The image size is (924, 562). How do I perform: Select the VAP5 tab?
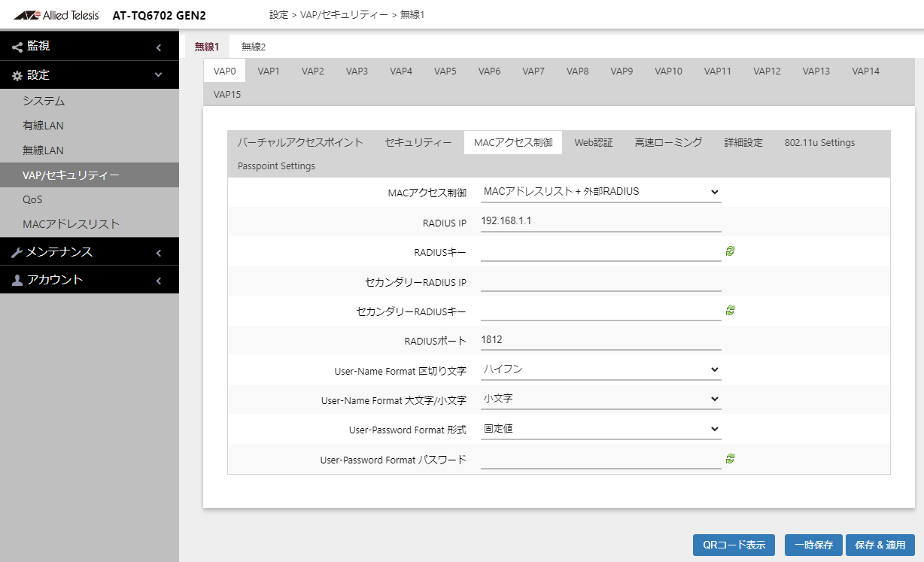445,71
